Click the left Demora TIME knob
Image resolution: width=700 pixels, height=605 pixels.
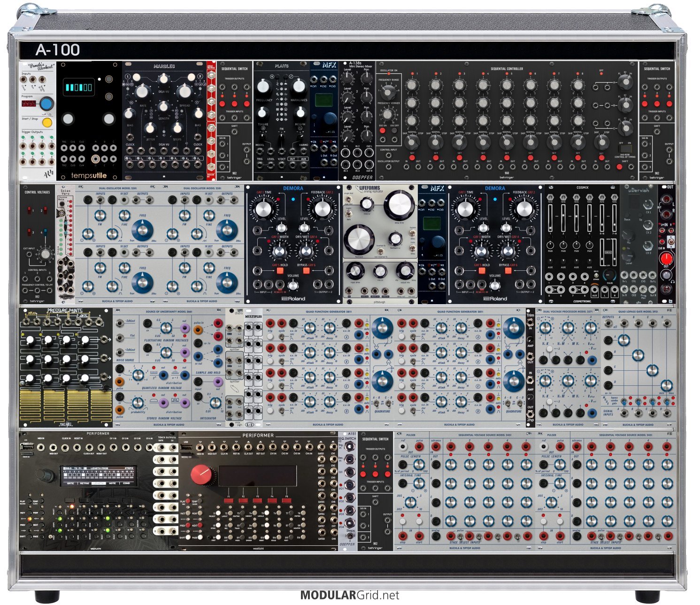(264, 209)
